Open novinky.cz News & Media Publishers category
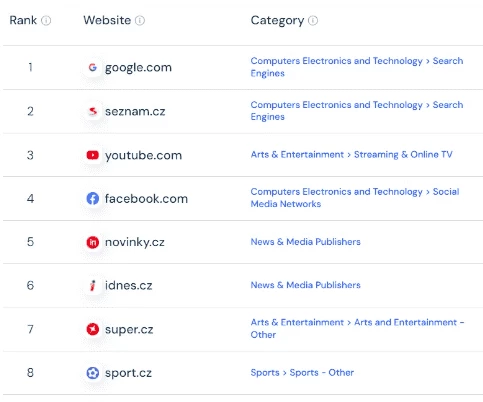Screen dimensions: 483x402 (x=305, y=242)
